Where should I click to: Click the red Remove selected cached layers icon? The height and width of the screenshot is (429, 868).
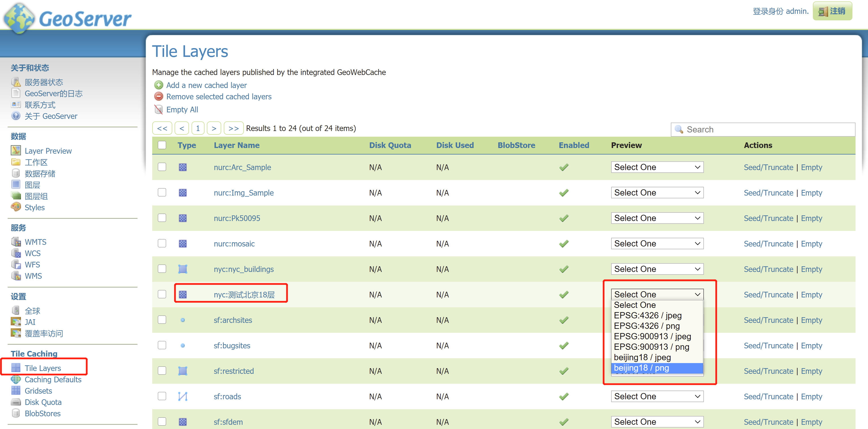point(158,96)
